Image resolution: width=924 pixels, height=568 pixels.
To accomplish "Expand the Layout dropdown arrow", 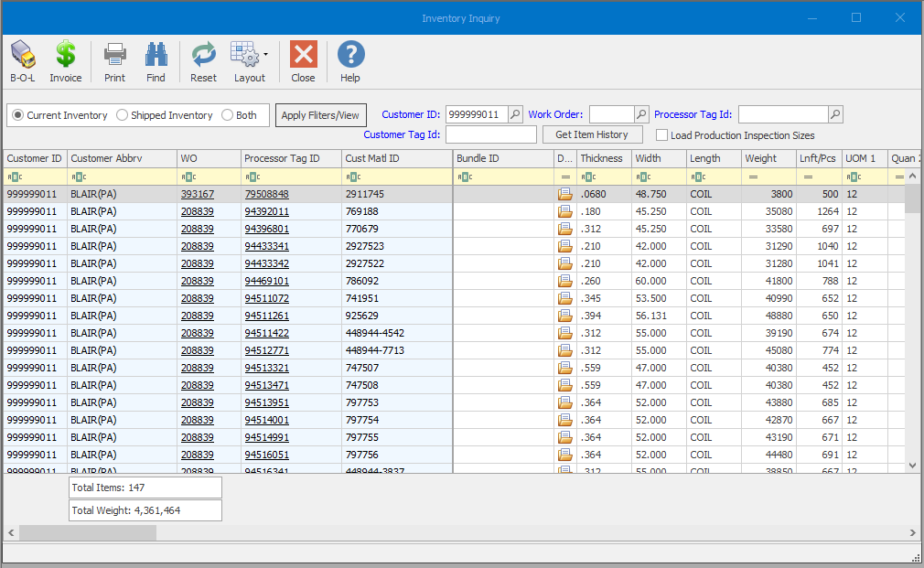I will [265, 55].
